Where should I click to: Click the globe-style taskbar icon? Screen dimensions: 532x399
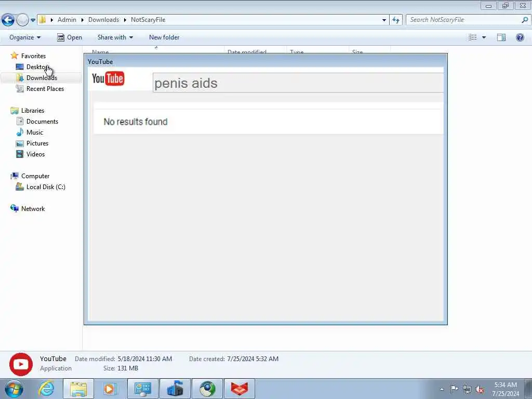click(x=207, y=389)
